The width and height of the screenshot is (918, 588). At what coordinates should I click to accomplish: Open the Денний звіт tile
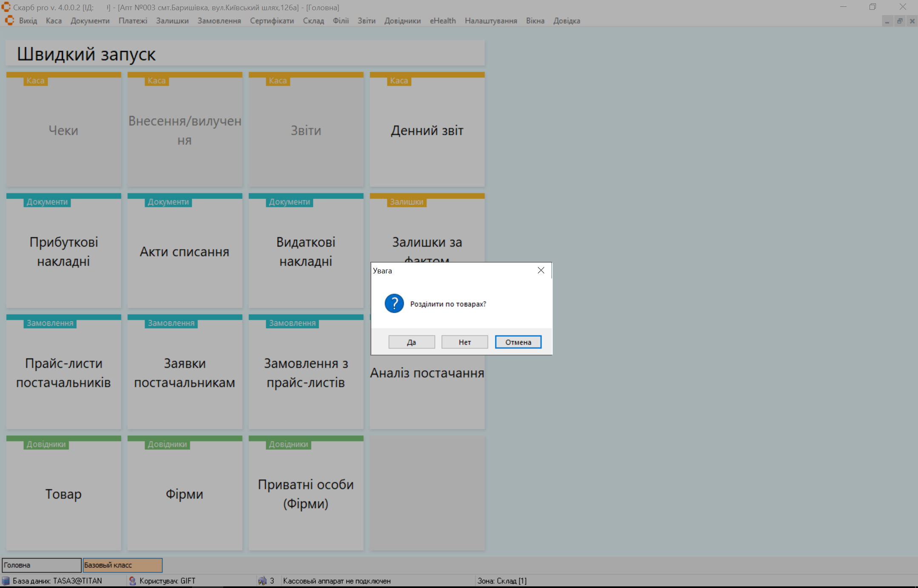pos(427,130)
